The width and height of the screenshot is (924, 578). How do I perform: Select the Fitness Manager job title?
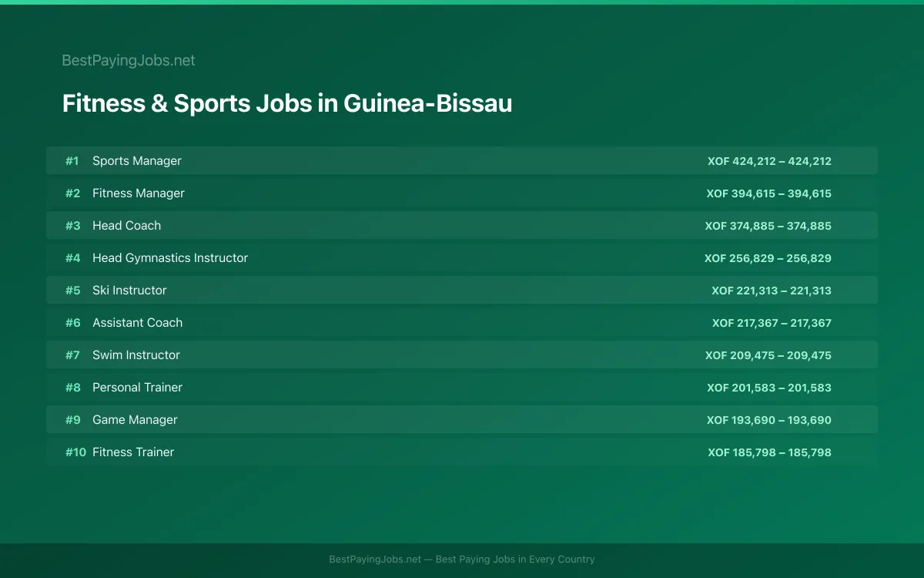click(139, 193)
